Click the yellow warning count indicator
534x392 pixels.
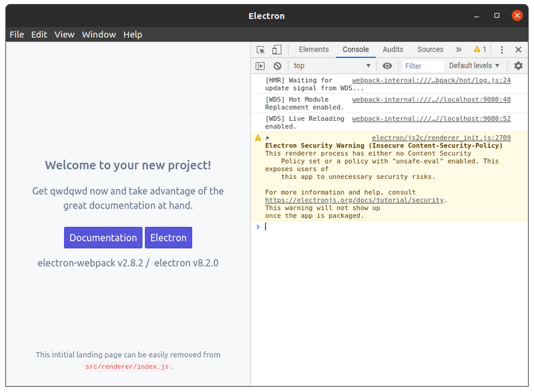point(481,49)
